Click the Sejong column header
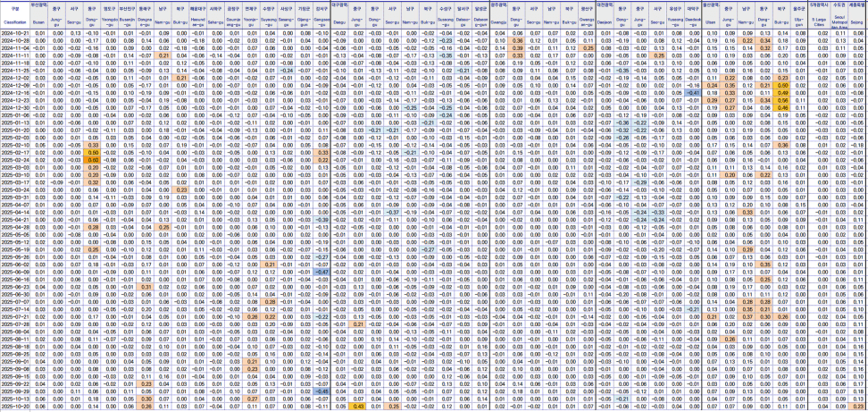 pyautogui.click(x=856, y=18)
